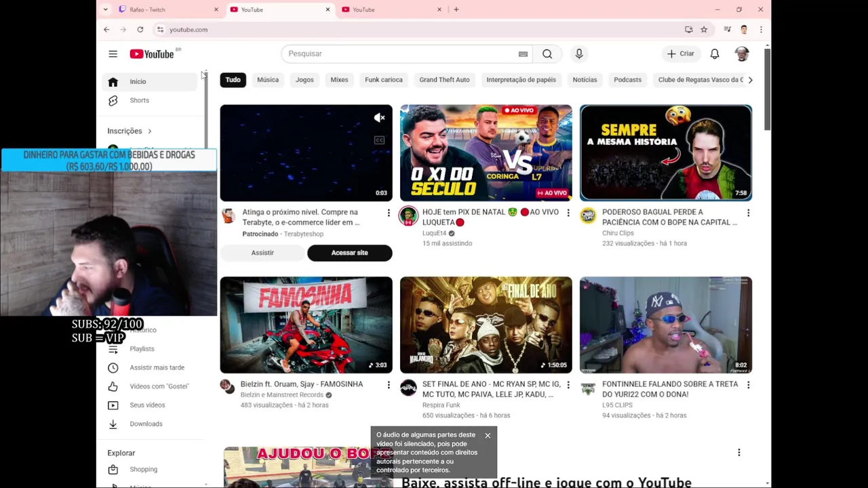Select the Tudo filter chip
The image size is (868, 488).
pyautogui.click(x=233, y=80)
